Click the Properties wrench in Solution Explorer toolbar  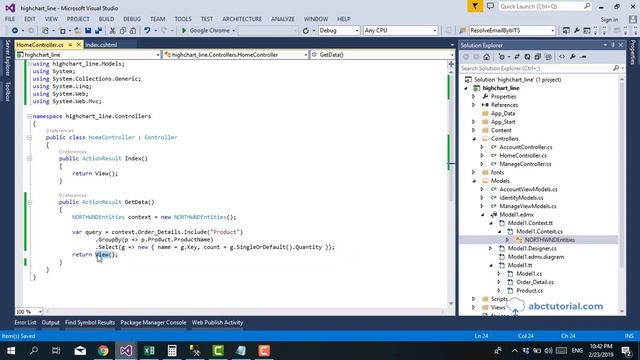coord(573,57)
